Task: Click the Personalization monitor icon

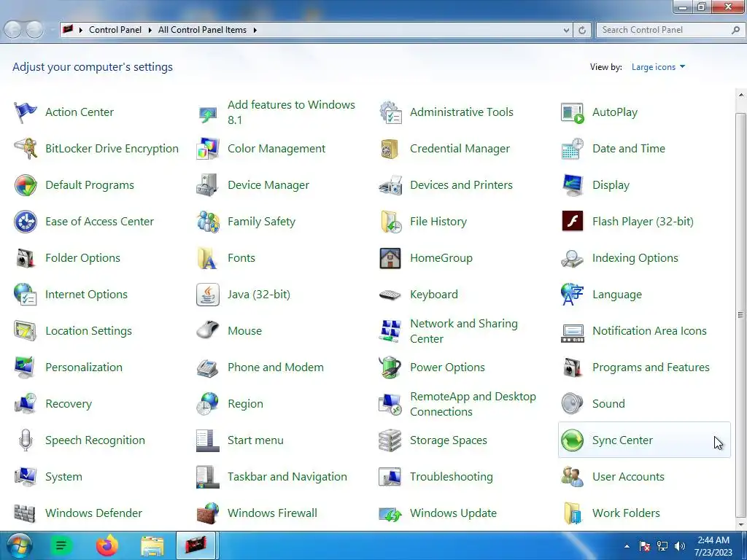Action: 26,367
